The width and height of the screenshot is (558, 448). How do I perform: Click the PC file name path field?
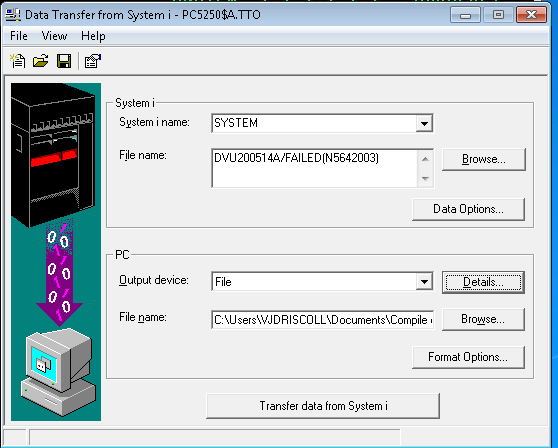pos(322,320)
